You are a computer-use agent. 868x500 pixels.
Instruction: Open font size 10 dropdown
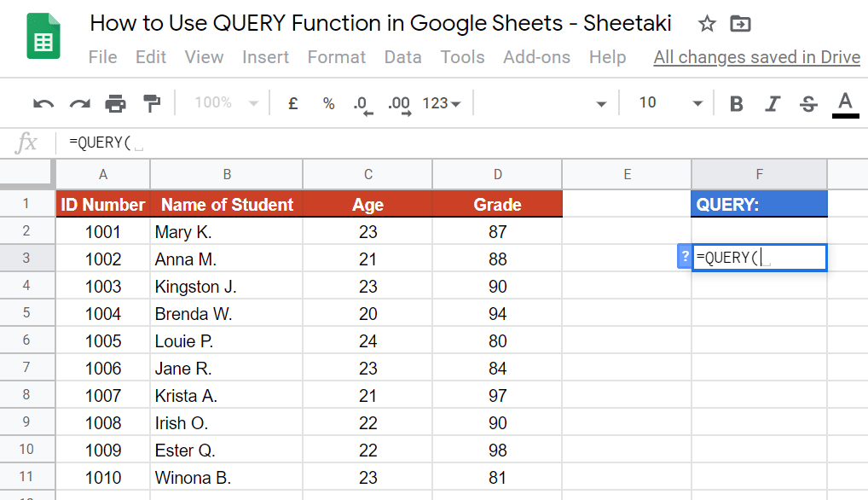coord(670,103)
